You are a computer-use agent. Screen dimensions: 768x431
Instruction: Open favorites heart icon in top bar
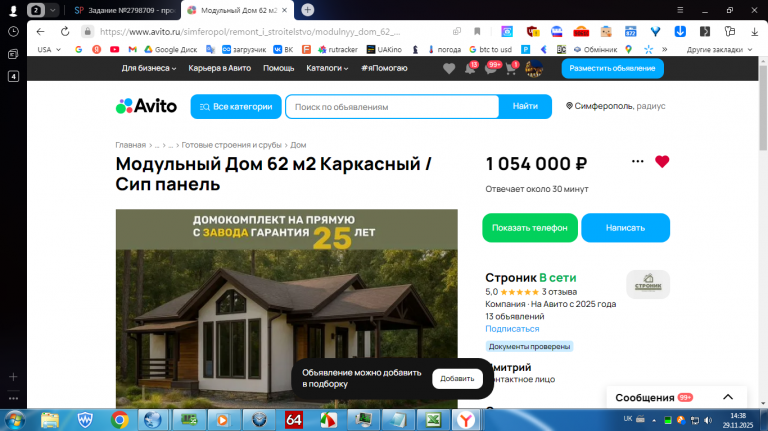tap(449, 69)
